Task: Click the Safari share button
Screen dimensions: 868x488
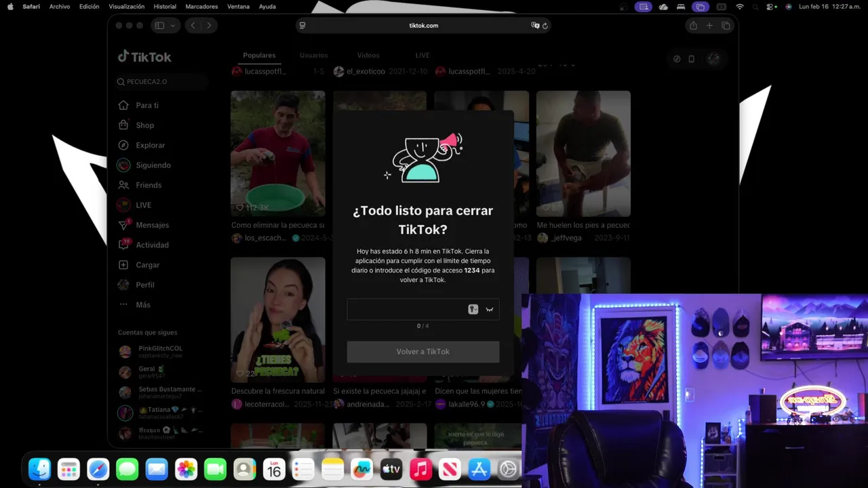Action: point(693,26)
